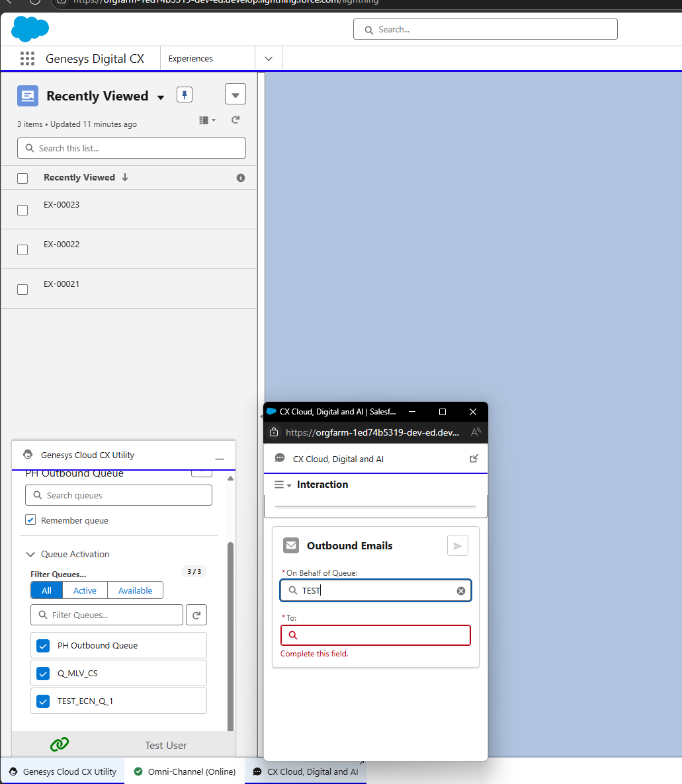Viewport: 682px width, 784px height.
Task: Click the Salesforce cloud logo
Action: [x=30, y=28]
